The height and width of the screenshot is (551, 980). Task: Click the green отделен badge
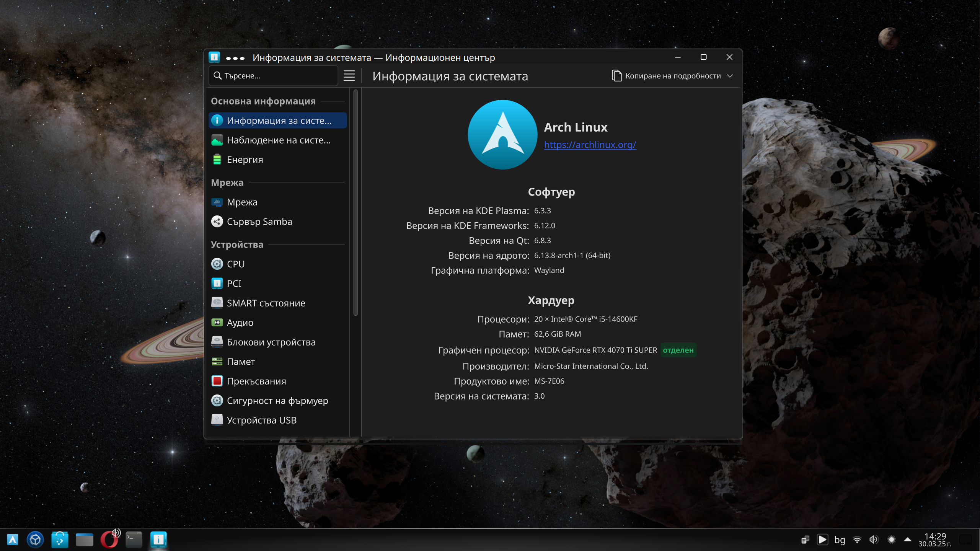(x=678, y=350)
